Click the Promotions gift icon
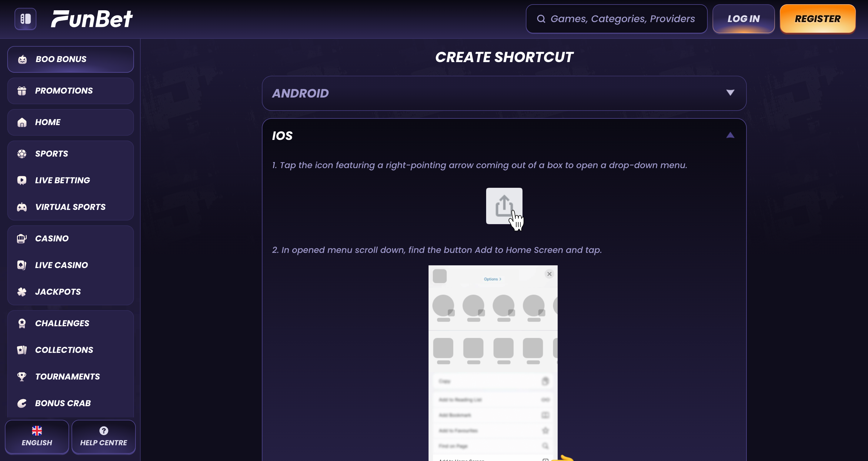The width and height of the screenshot is (868, 461). pos(22,91)
